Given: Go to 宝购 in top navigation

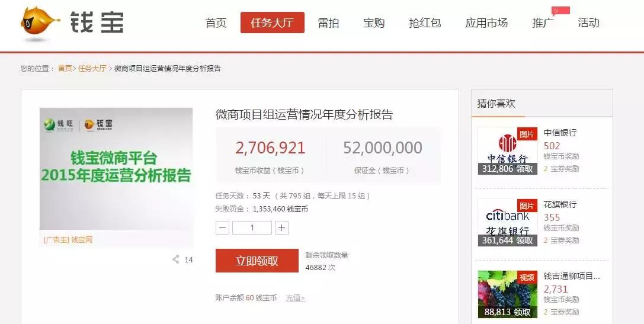Looking at the screenshot, I should (374, 23).
